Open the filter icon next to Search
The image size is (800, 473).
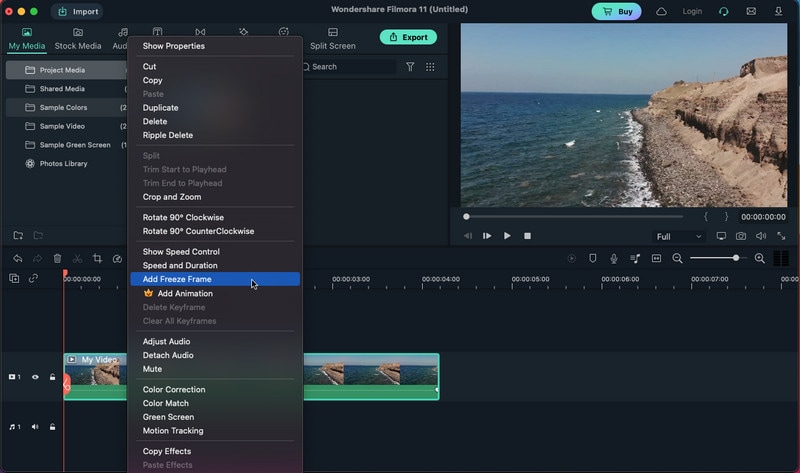410,67
